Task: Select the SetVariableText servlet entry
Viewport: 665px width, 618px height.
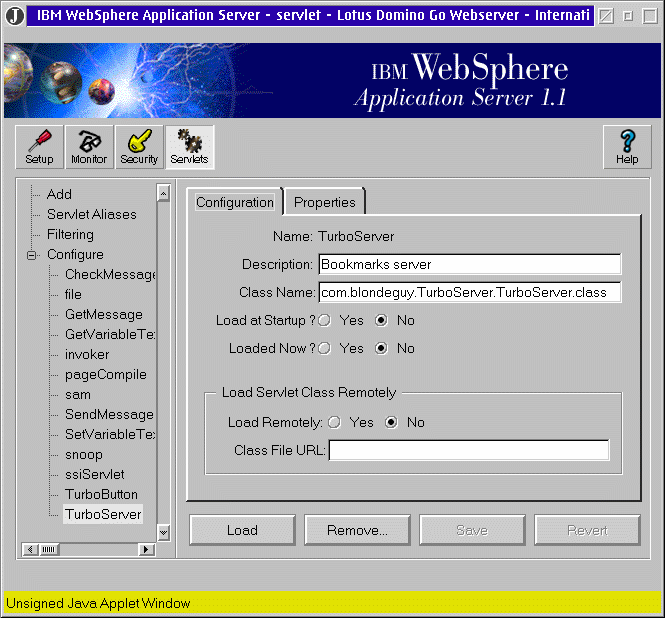Action: (x=110, y=434)
